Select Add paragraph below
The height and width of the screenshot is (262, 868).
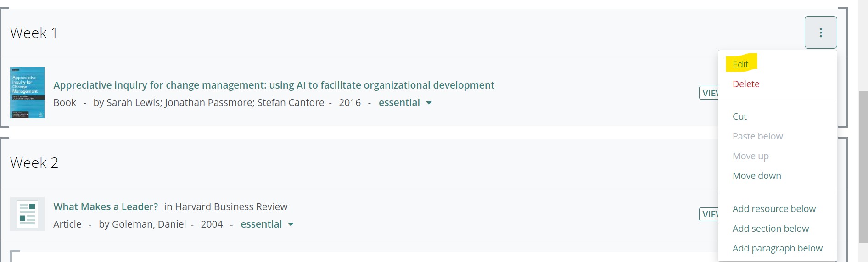(777, 248)
